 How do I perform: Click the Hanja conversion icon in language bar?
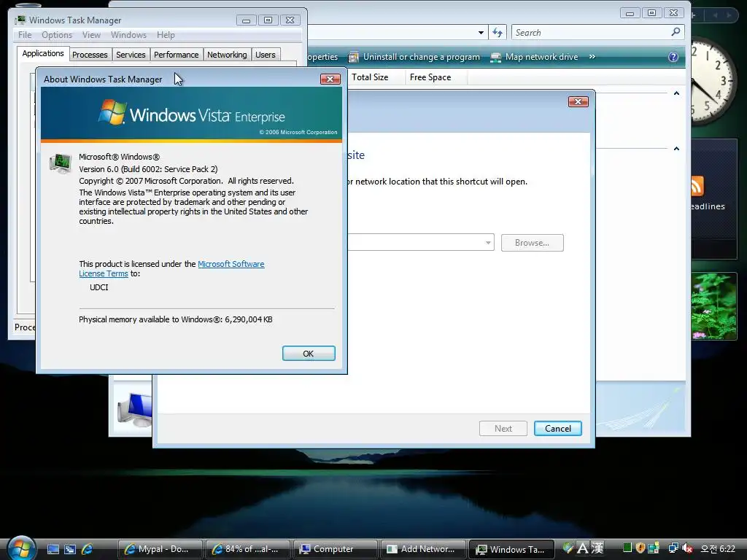point(597,548)
